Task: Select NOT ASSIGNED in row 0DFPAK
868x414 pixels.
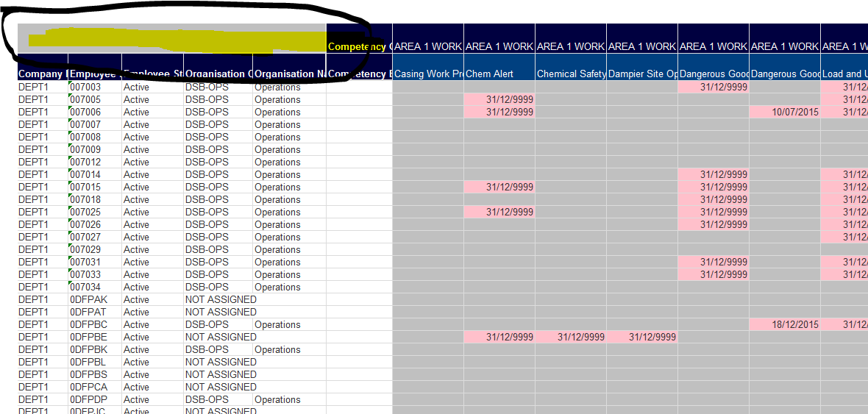Action: tap(221, 299)
